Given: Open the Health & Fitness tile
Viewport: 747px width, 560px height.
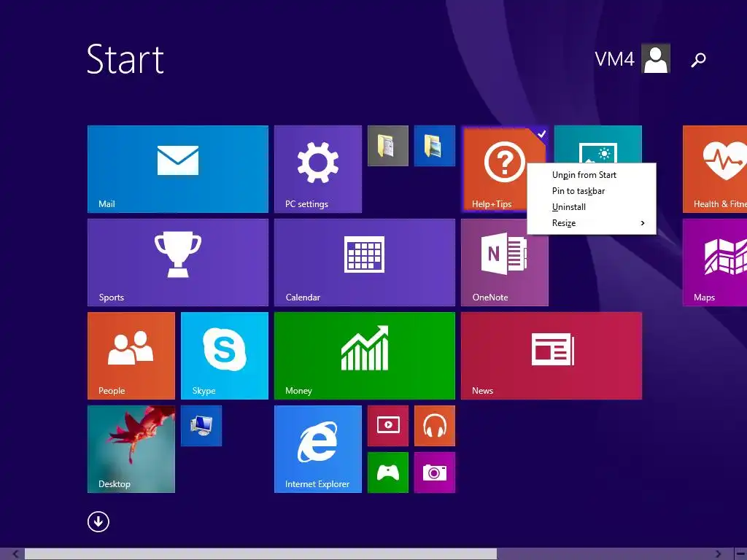Looking at the screenshot, I should [715, 169].
